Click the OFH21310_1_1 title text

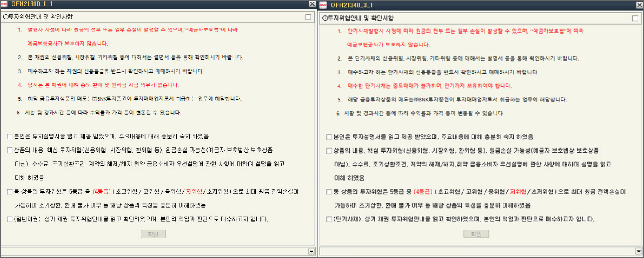click(31, 4)
